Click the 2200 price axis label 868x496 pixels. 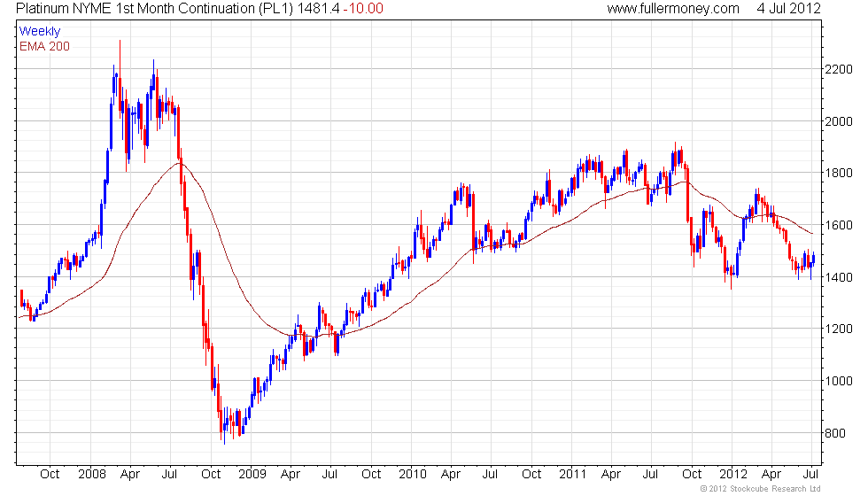(x=838, y=69)
